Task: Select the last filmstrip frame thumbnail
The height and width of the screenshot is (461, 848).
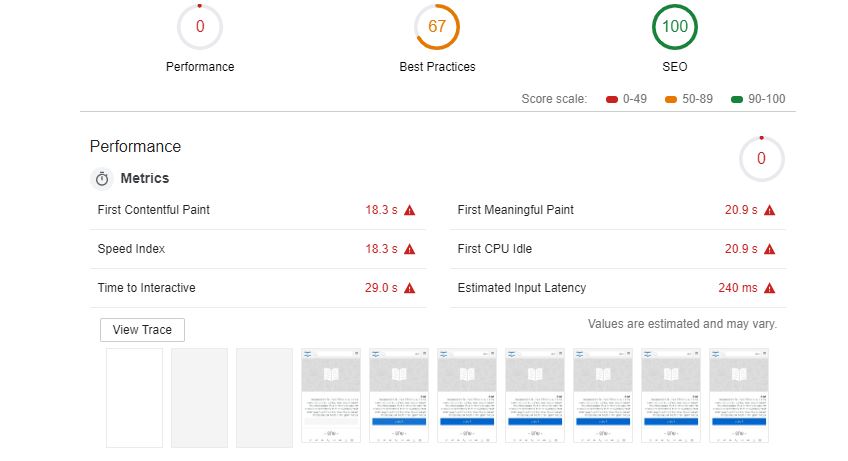Action: tap(739, 396)
